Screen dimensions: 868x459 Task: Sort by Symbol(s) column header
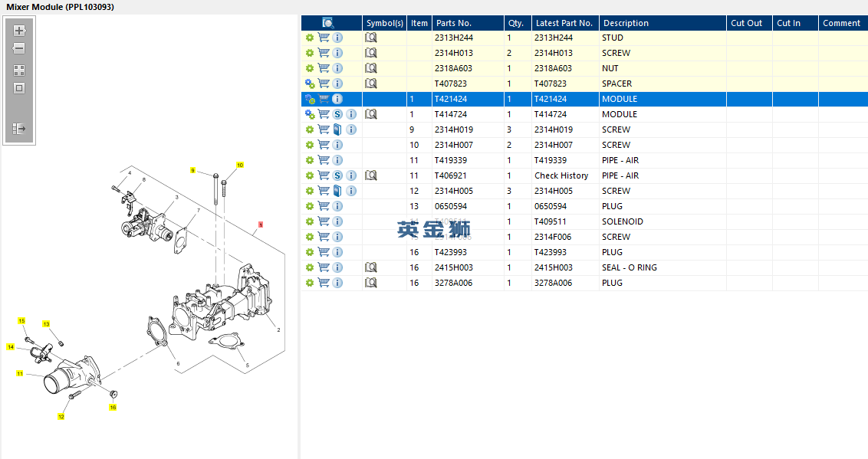[x=385, y=23]
